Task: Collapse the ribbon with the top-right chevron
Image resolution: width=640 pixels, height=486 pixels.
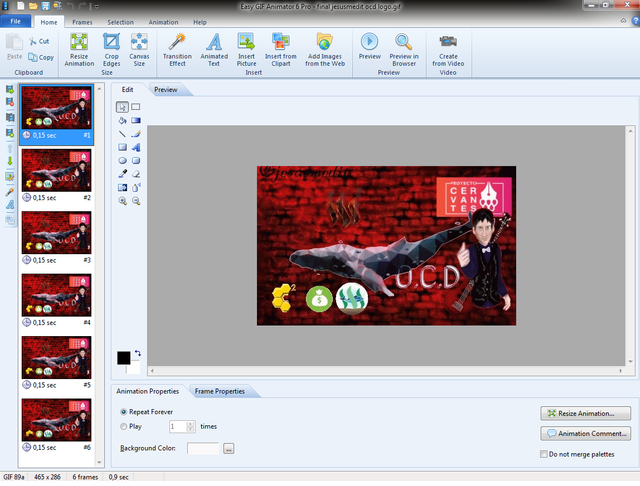Action: coord(623,20)
